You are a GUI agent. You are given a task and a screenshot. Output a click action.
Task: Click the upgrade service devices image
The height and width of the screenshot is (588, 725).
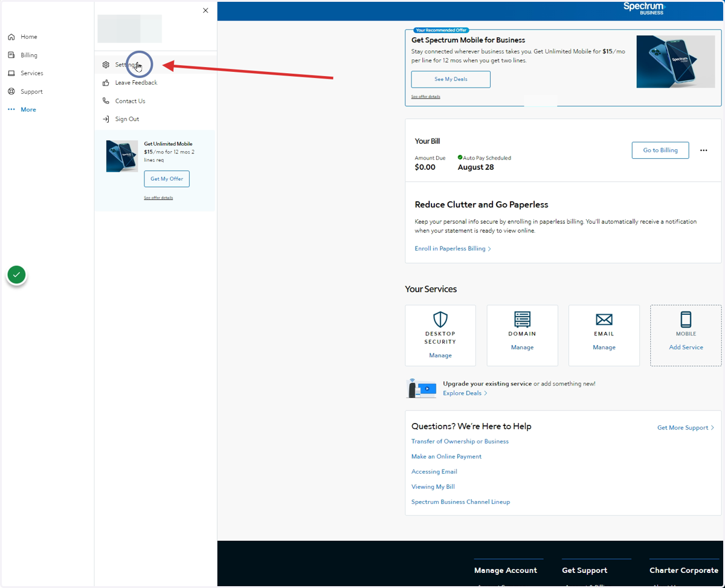(422, 388)
